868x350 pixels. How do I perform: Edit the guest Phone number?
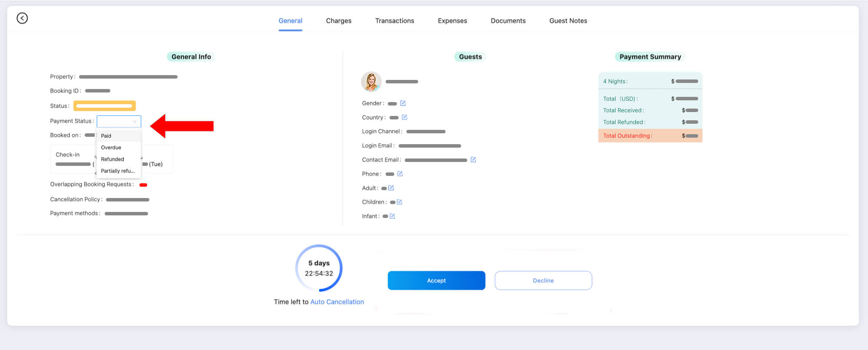pos(400,174)
